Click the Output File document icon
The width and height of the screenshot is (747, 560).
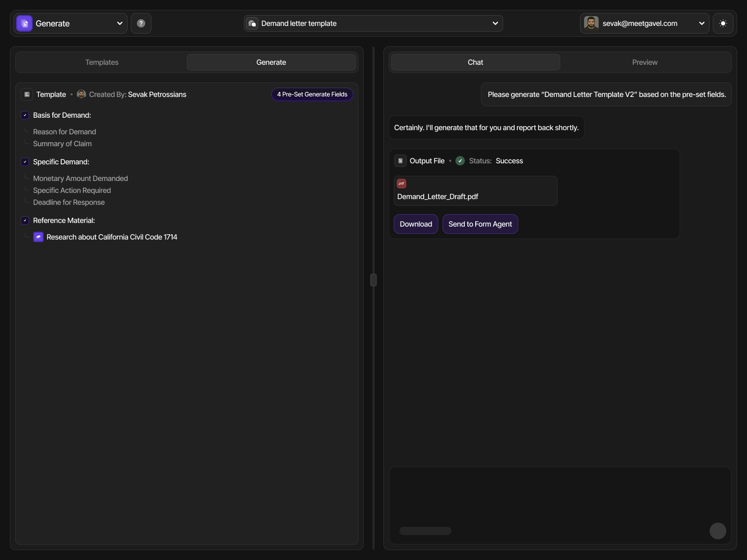tap(400, 161)
